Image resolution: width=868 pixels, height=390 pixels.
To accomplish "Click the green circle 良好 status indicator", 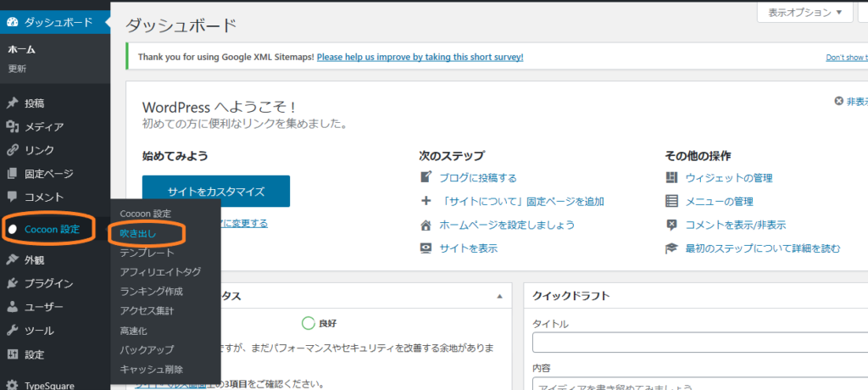I will point(308,323).
